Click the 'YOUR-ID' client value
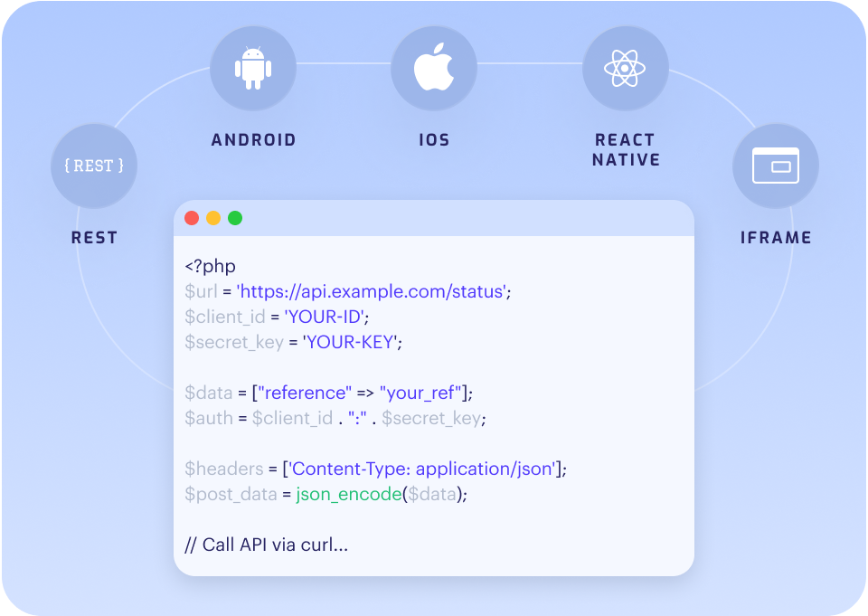The image size is (868, 616). (325, 317)
